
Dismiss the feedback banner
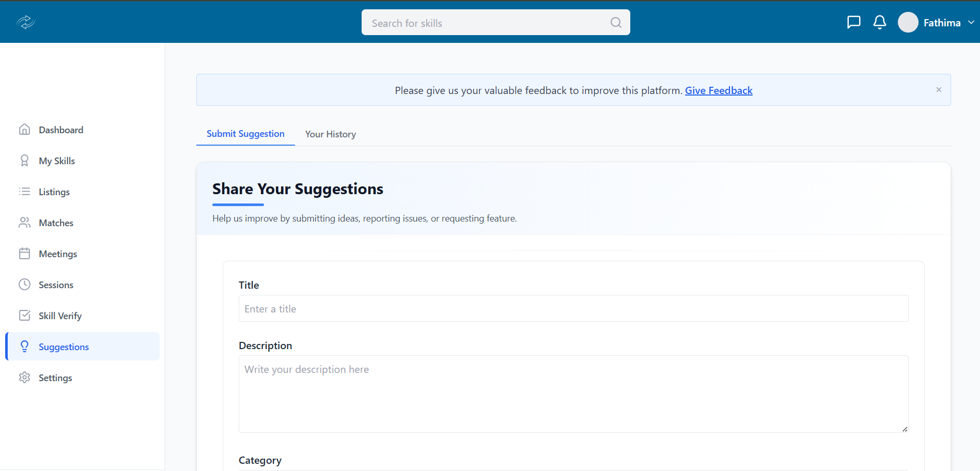pos(938,90)
